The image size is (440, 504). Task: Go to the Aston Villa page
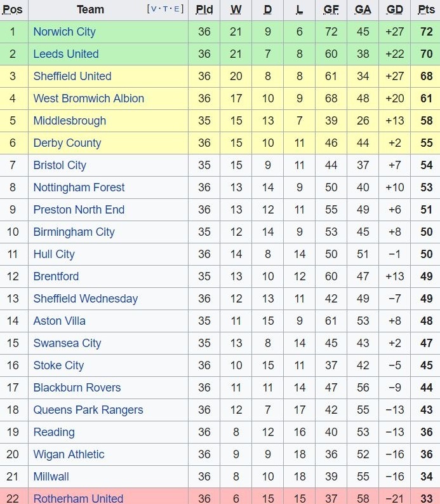point(59,321)
